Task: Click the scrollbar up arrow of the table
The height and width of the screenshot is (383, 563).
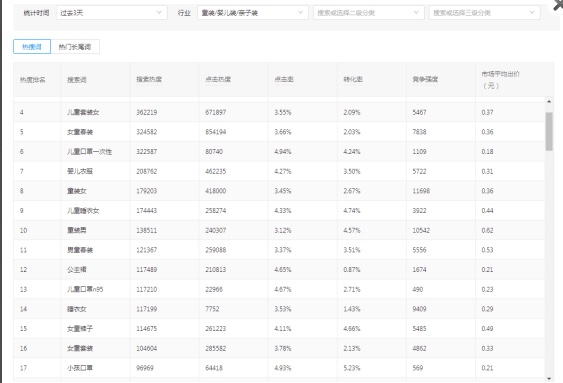Action: coord(549,102)
